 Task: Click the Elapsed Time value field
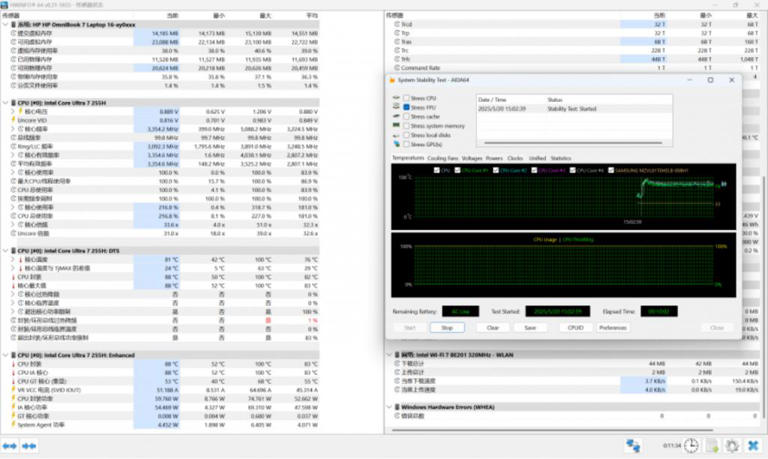pyautogui.click(x=659, y=311)
